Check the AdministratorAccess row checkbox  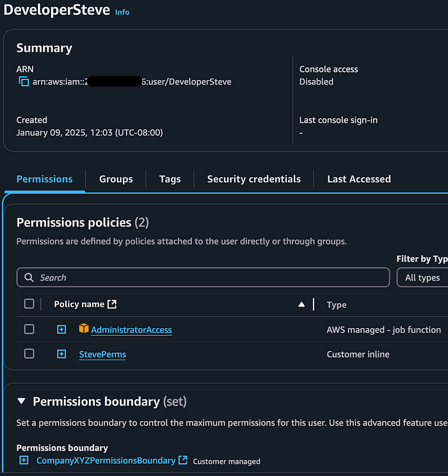point(29,329)
